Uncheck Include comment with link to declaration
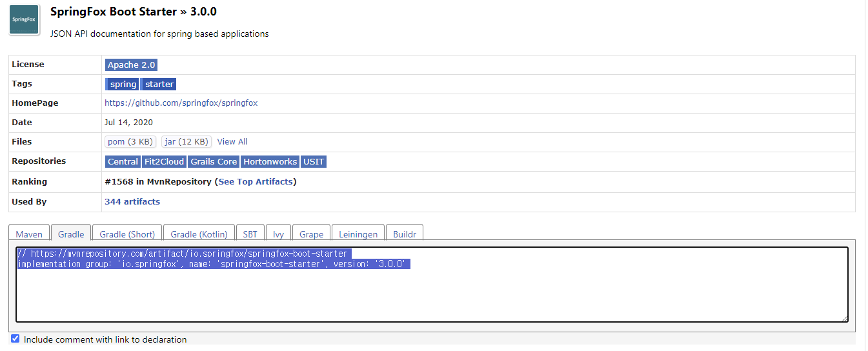Viewport: 868px width, 351px height. (15, 339)
